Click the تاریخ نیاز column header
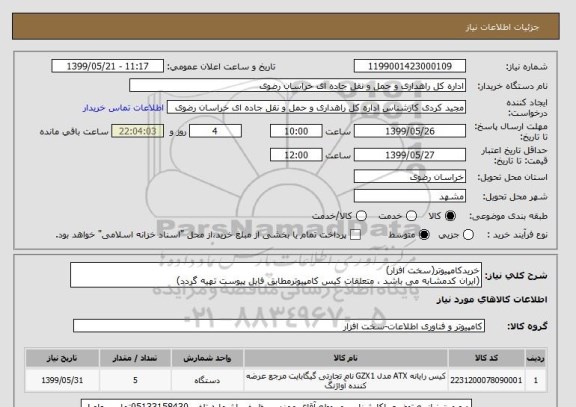The width and height of the screenshot is (576, 407). coord(62,358)
